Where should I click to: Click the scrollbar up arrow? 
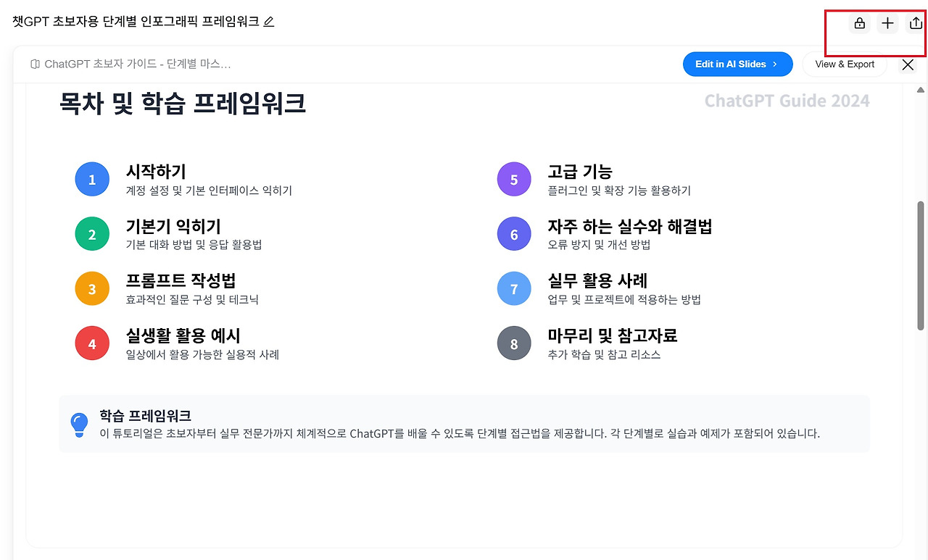click(x=921, y=88)
